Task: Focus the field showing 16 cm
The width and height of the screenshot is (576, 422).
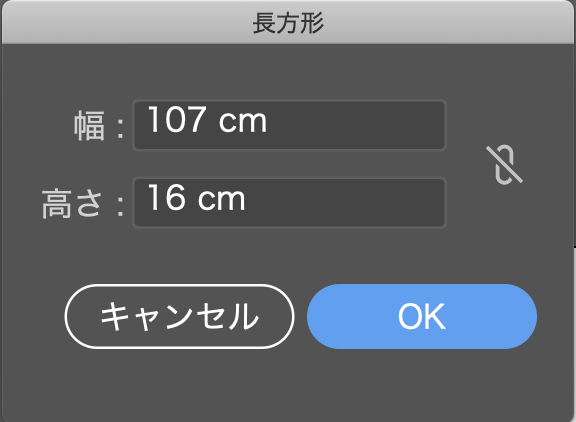Action: click(289, 203)
